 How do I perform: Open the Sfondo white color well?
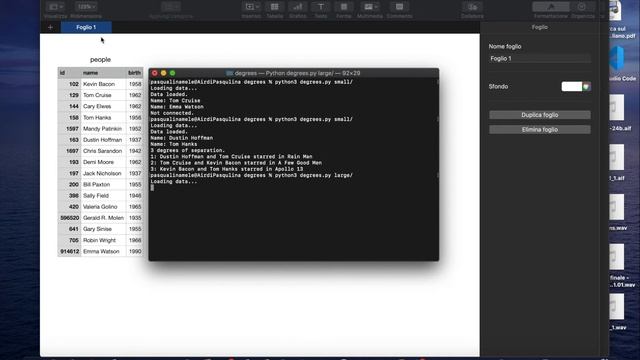click(571, 87)
